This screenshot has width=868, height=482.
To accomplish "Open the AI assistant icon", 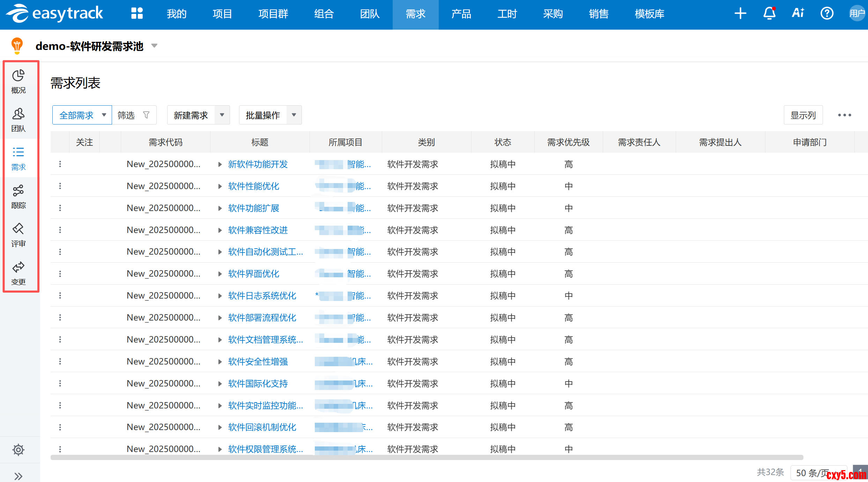I will point(798,14).
